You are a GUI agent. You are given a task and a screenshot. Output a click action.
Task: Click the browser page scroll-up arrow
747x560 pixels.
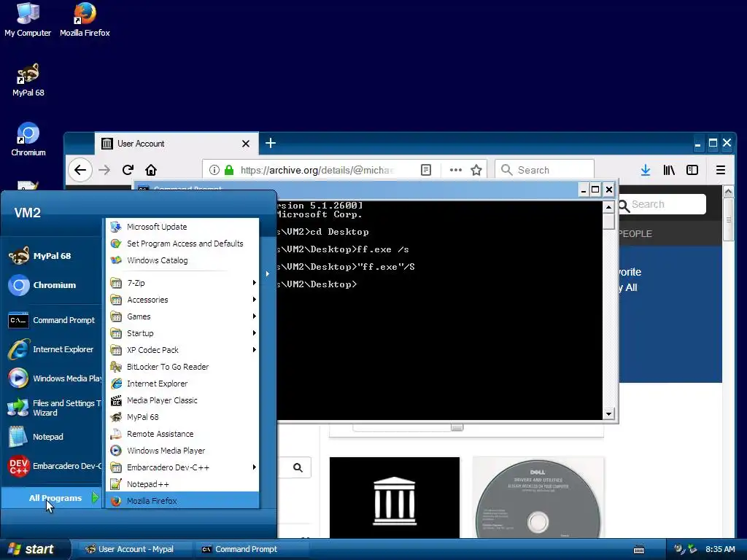point(728,192)
